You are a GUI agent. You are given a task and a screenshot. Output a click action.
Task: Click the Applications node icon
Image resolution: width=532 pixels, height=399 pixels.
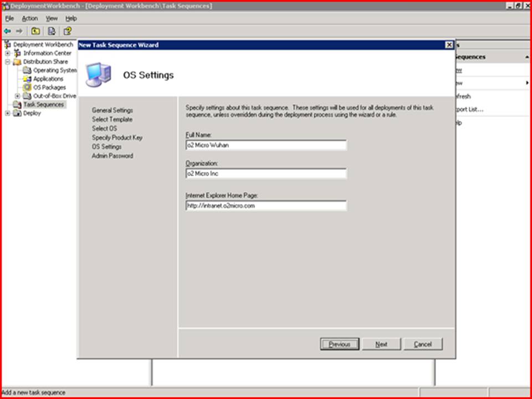click(x=27, y=79)
